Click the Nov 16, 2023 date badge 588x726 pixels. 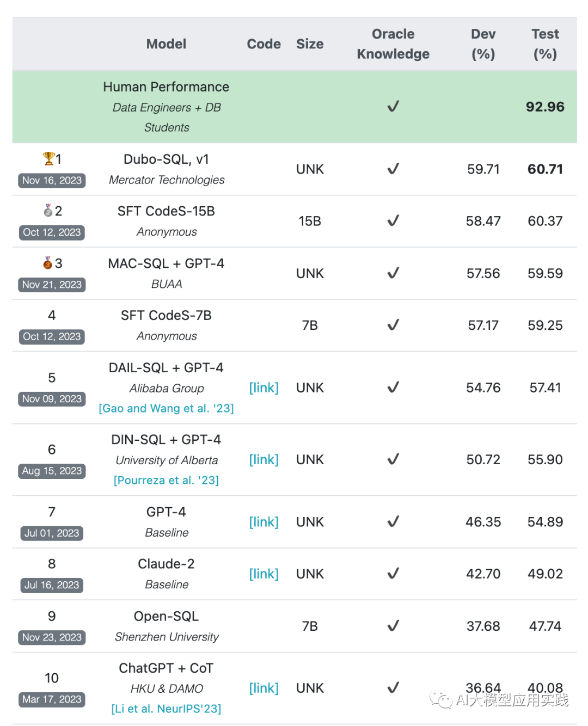(x=52, y=180)
